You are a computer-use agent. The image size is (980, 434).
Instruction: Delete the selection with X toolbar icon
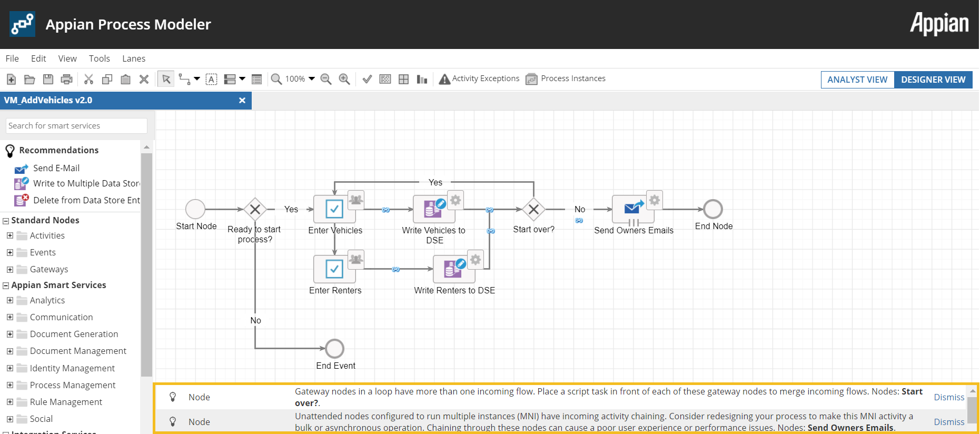click(144, 79)
